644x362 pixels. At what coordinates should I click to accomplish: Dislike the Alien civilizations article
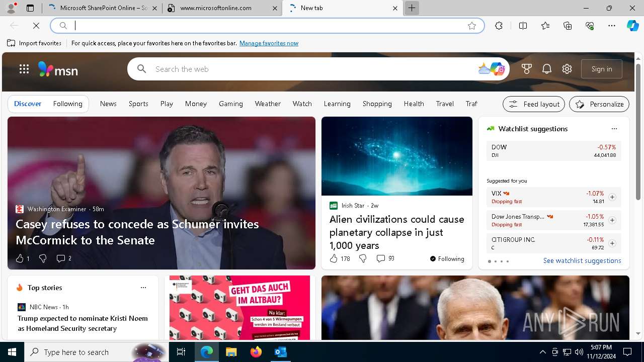(363, 258)
